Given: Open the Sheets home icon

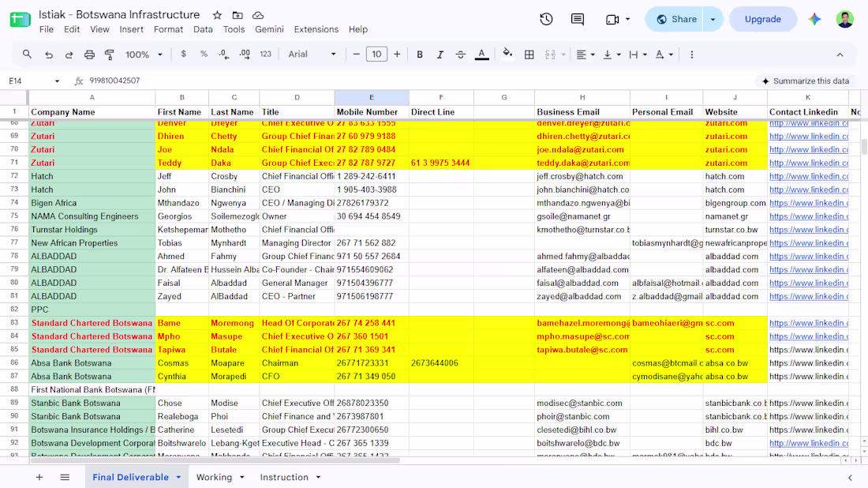Looking at the screenshot, I should (x=20, y=20).
